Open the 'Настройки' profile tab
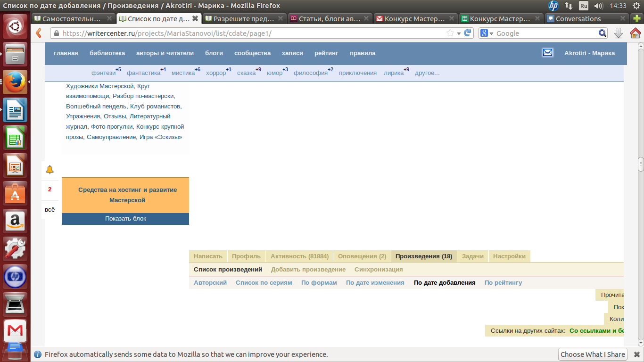This screenshot has width=644, height=362. coord(509,256)
